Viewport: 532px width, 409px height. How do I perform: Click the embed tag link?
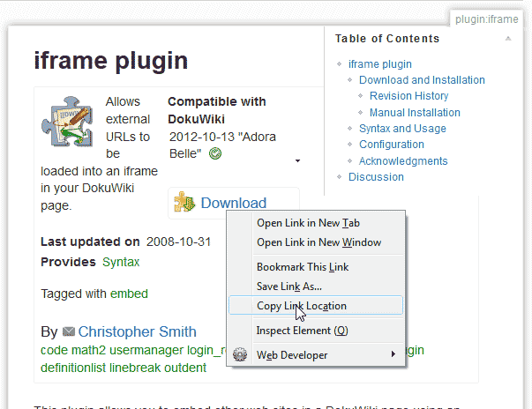[x=130, y=294]
